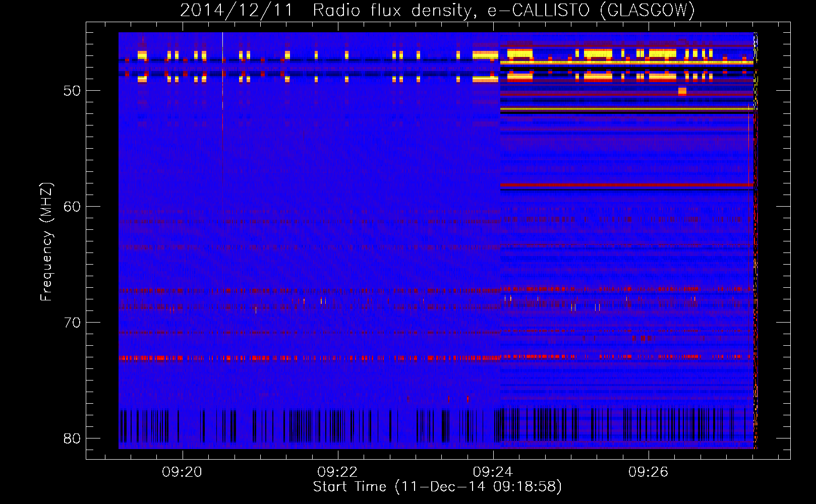Click the 50 frequency tick label
This screenshot has height=504, width=816.
tap(72, 91)
